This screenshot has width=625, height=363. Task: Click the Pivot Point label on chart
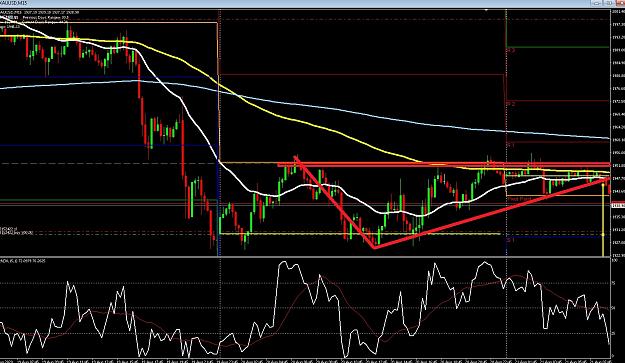click(520, 198)
